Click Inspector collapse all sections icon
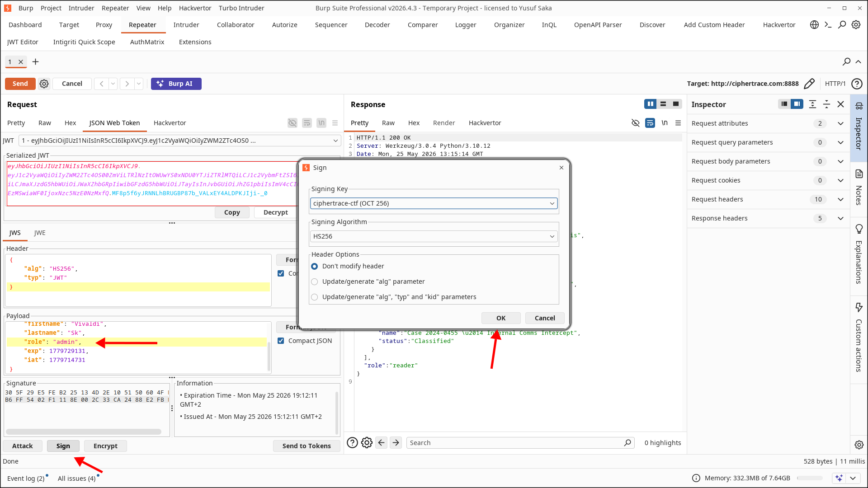This screenshot has height=488, width=868. point(826,104)
